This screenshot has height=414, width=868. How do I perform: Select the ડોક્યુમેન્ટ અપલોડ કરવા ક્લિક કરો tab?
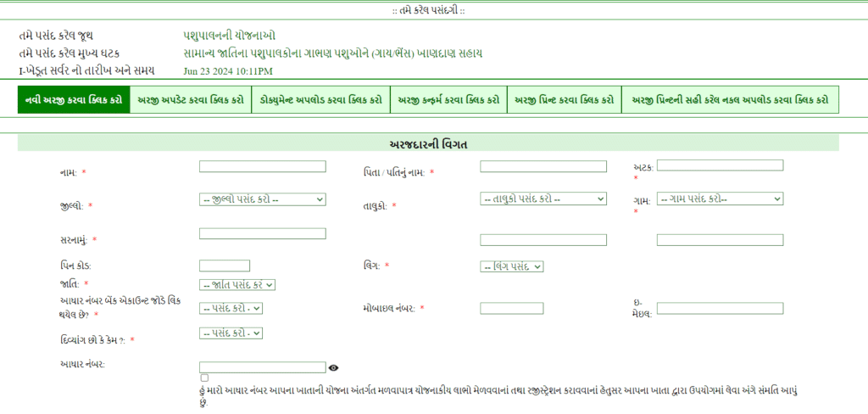point(321,100)
